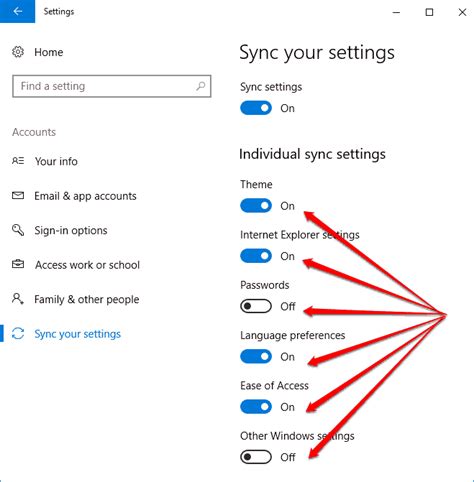The image size is (474, 482).
Task: Open Sign-in options
Action: click(x=71, y=230)
